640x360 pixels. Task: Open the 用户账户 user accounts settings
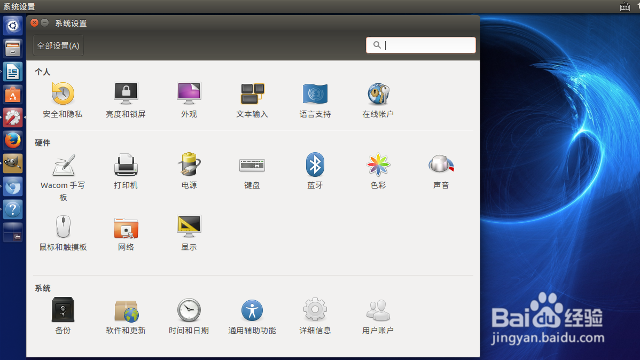[378, 316]
